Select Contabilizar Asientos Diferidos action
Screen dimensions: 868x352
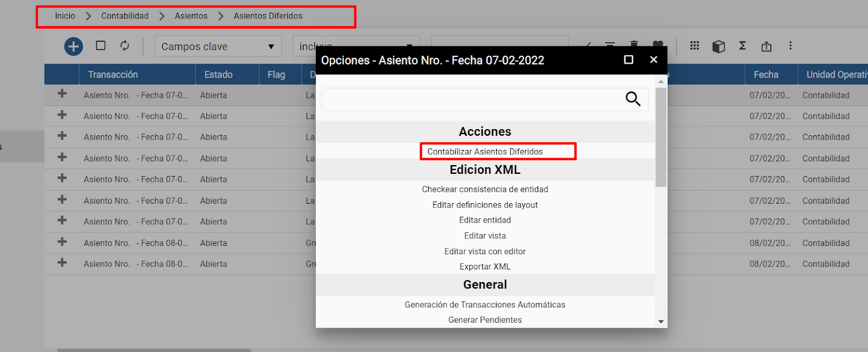[x=485, y=152]
